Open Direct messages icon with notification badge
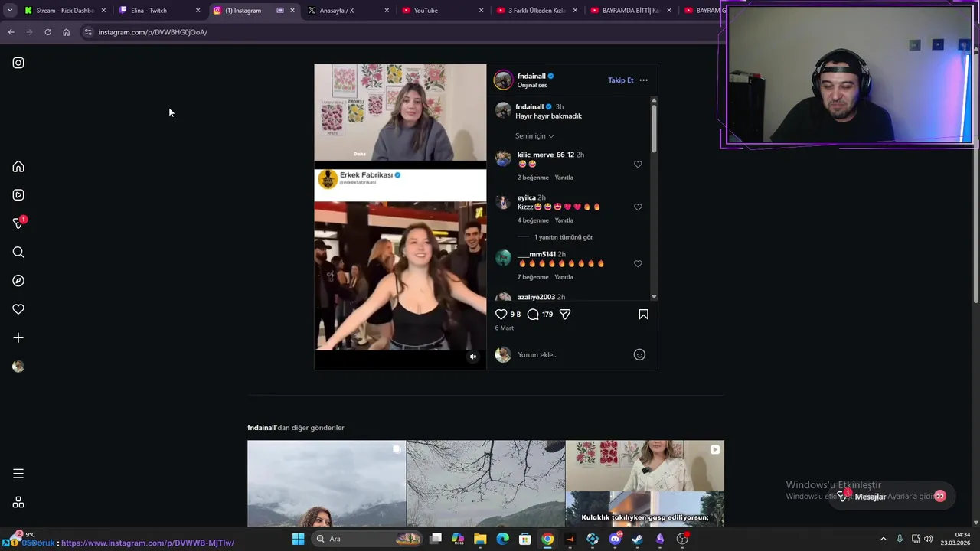This screenshot has height=551, width=980. click(x=19, y=223)
